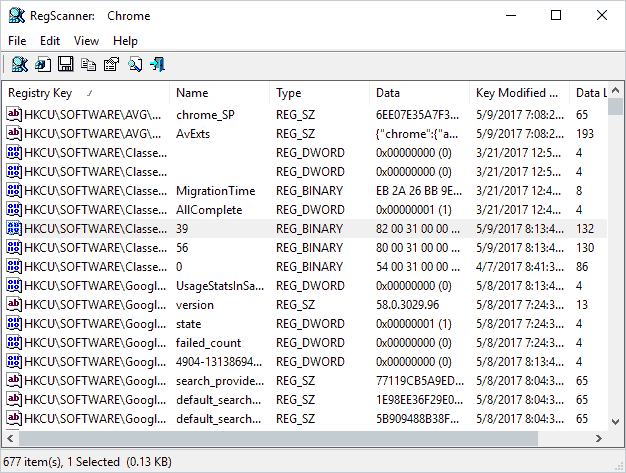626x473 pixels.
Task: Click the Exit door toolbar icon
Action: 158,64
